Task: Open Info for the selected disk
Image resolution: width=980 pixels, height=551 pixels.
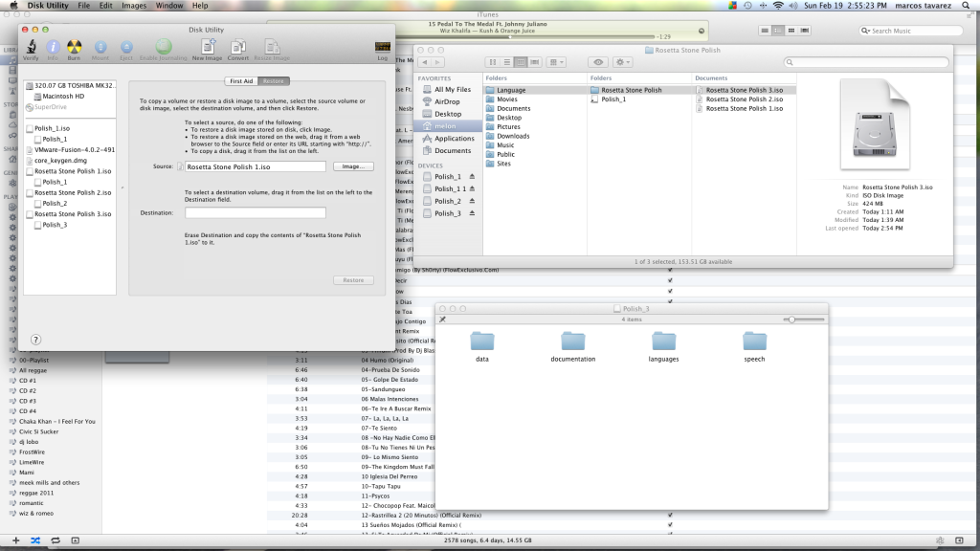Action: pyautogui.click(x=53, y=47)
